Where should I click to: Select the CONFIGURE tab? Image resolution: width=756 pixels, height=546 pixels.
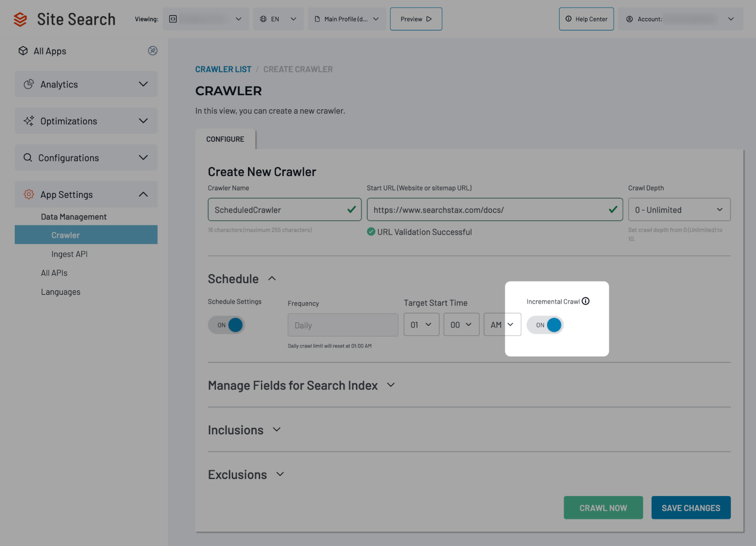click(225, 139)
